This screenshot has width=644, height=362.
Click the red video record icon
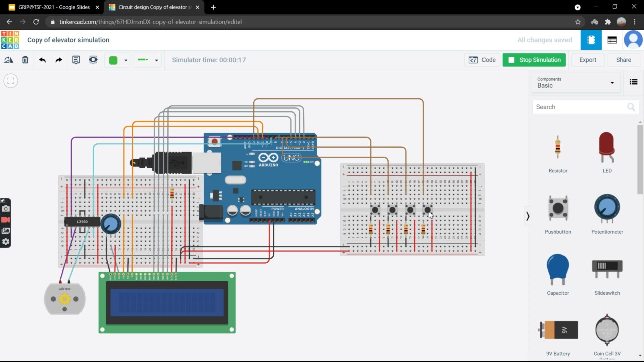tap(6, 220)
